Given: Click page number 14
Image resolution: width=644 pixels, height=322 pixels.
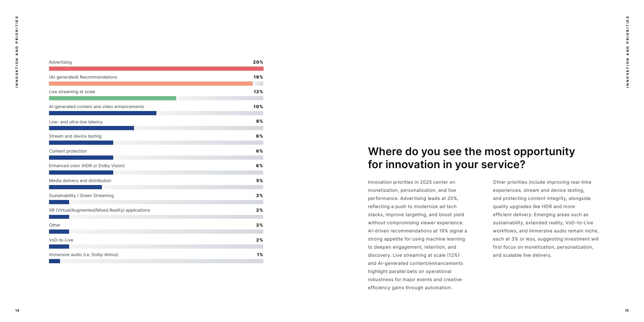Looking at the screenshot, I should [17, 311].
